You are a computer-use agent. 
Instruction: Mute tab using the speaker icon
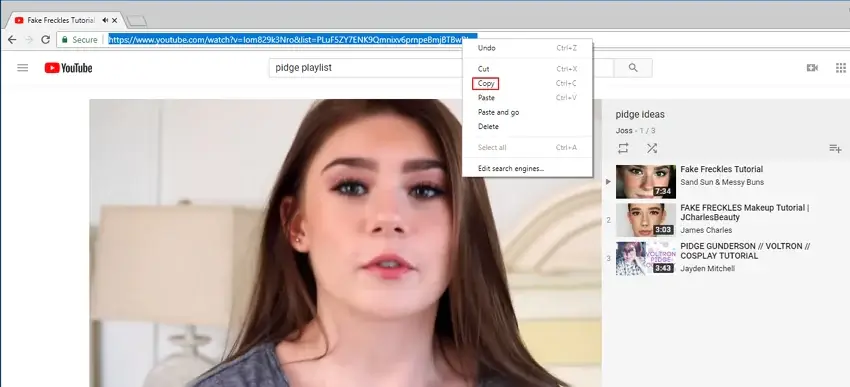coord(105,21)
